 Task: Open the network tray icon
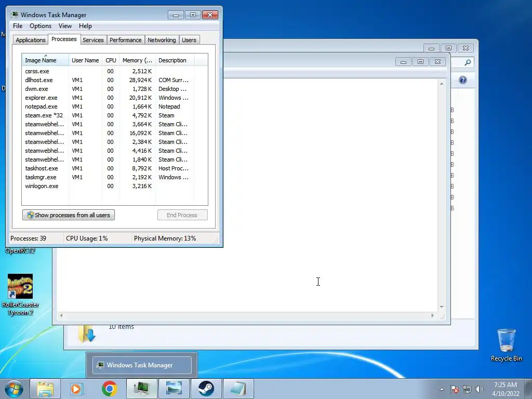coord(467,389)
